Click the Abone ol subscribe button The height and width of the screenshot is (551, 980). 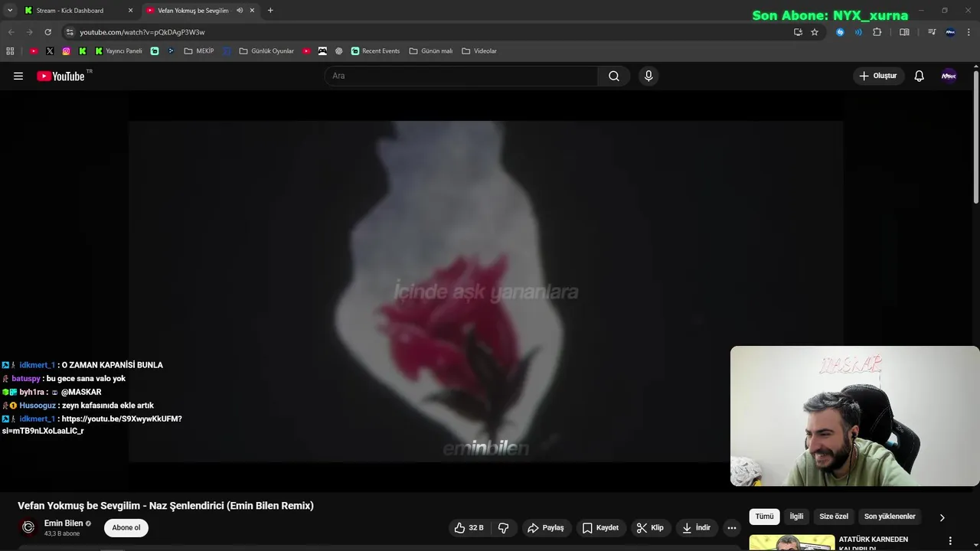(126, 528)
